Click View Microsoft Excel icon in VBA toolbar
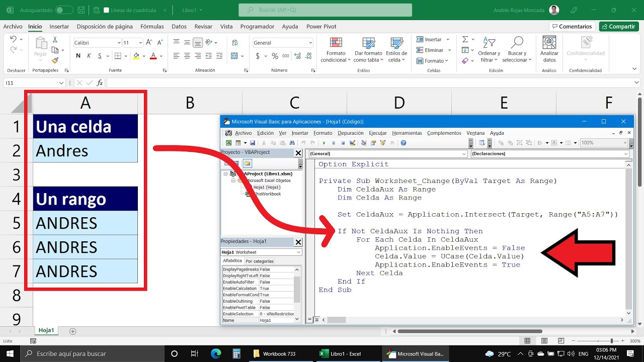 tap(229, 143)
